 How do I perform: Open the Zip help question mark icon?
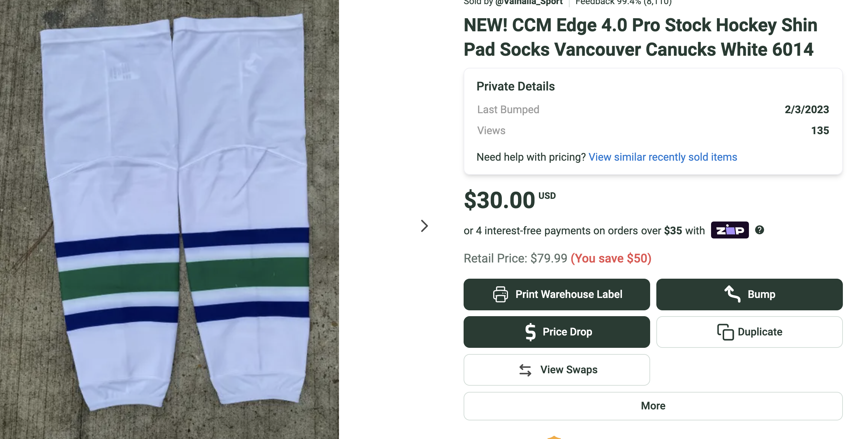(x=760, y=230)
